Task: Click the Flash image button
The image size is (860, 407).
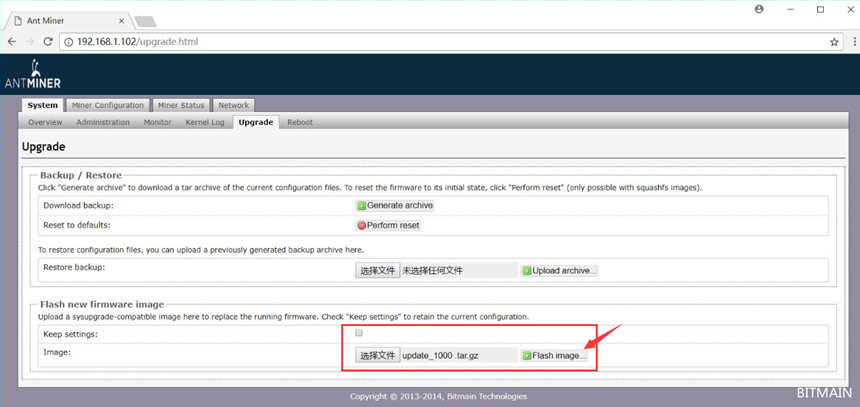Action: (x=554, y=355)
